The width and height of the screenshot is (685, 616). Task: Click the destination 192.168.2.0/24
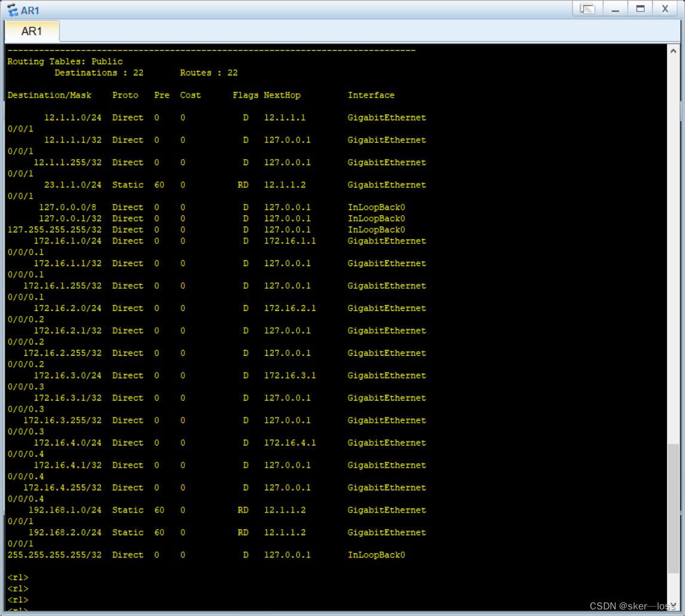pyautogui.click(x=65, y=533)
